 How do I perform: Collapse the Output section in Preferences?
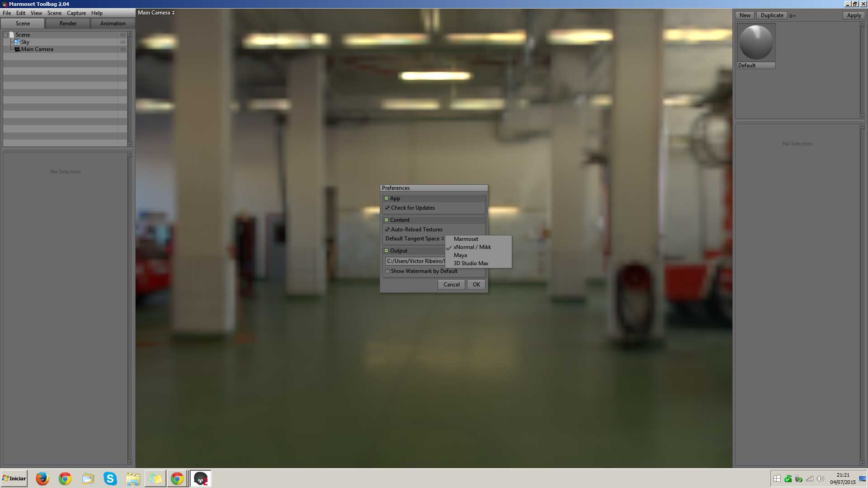point(386,251)
